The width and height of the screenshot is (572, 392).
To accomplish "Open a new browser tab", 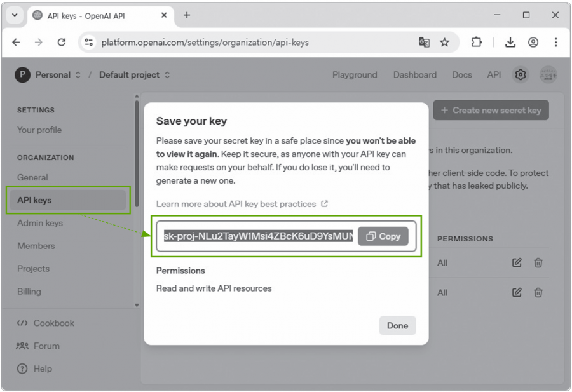I will click(x=187, y=15).
